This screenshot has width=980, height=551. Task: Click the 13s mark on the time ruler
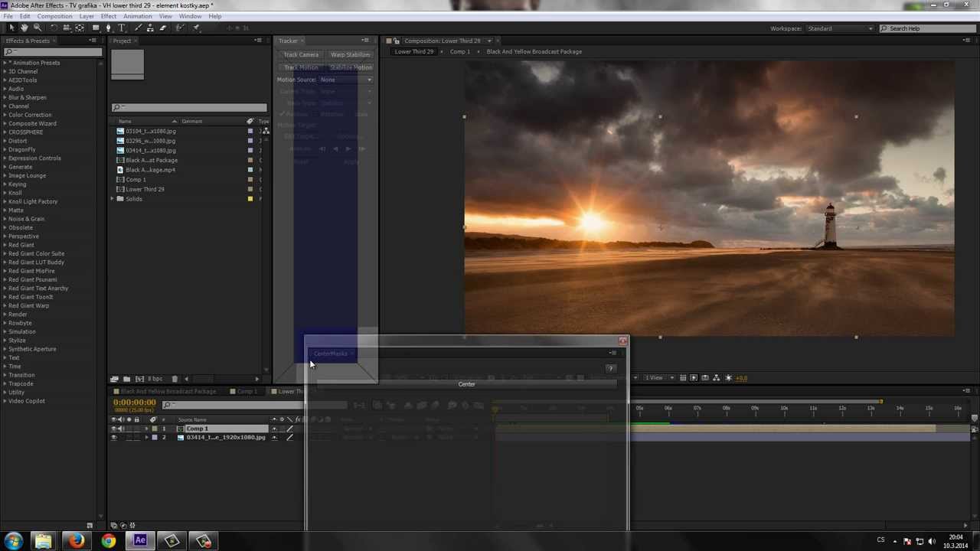[871, 408]
